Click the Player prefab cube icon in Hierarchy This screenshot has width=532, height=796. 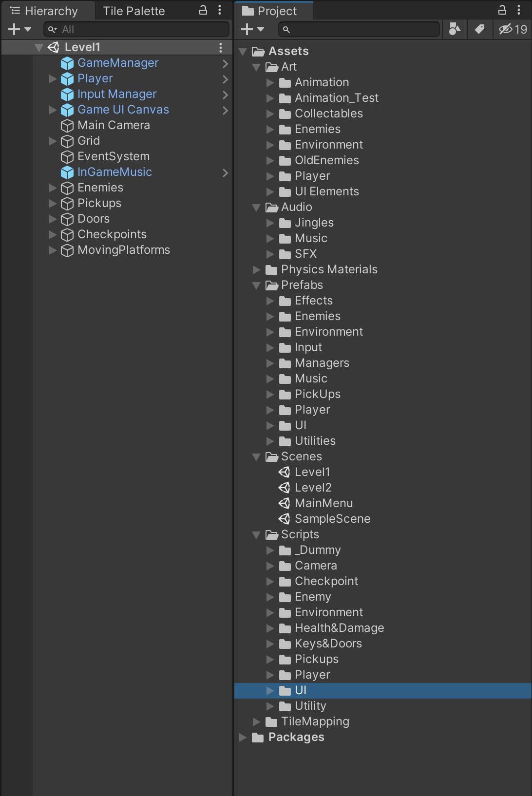click(67, 79)
